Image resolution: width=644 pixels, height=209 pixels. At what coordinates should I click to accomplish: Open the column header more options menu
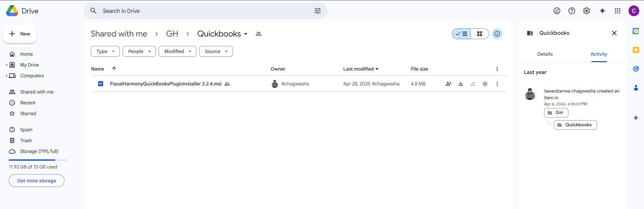(x=497, y=69)
